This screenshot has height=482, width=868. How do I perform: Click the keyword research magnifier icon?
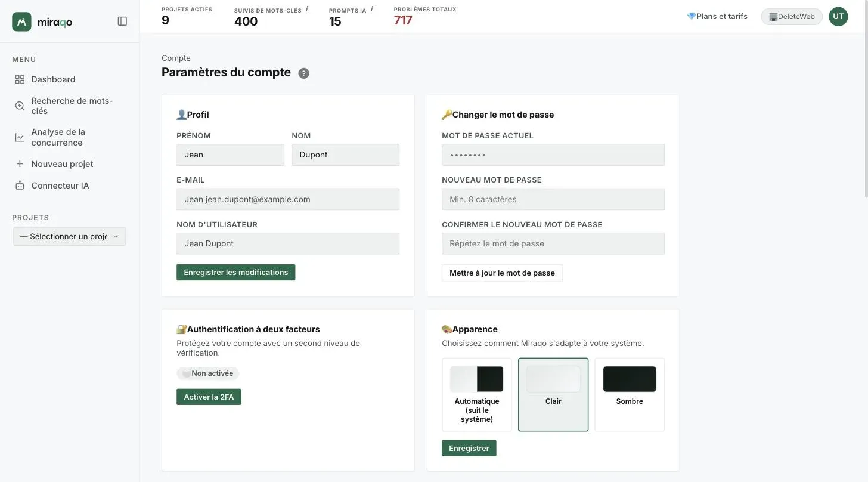coord(20,106)
